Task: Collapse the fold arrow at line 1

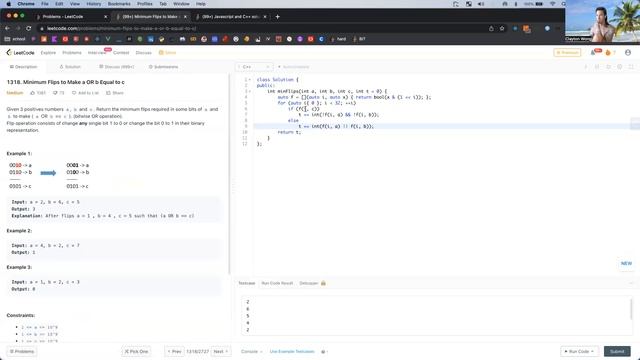Action: tap(250, 80)
